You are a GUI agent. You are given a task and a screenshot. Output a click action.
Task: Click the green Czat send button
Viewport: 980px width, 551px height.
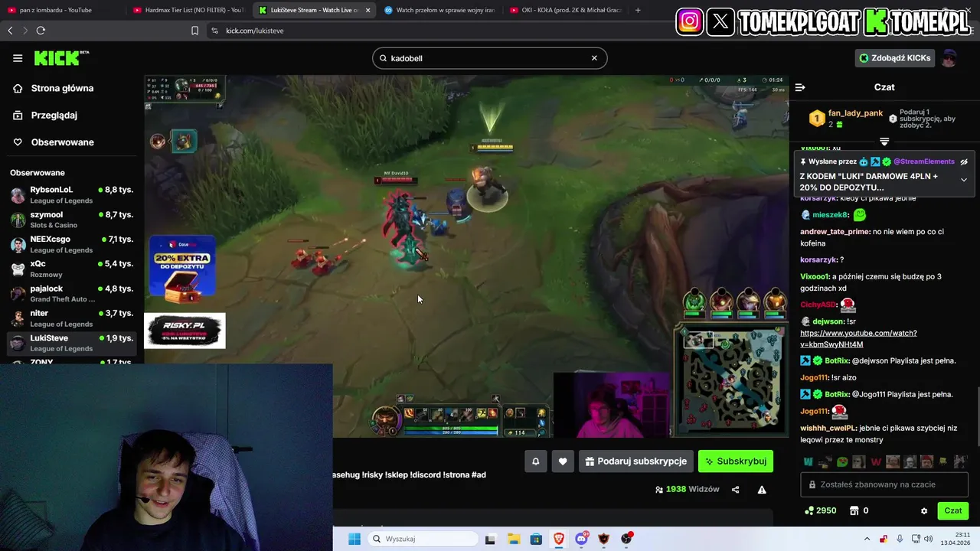click(x=953, y=510)
